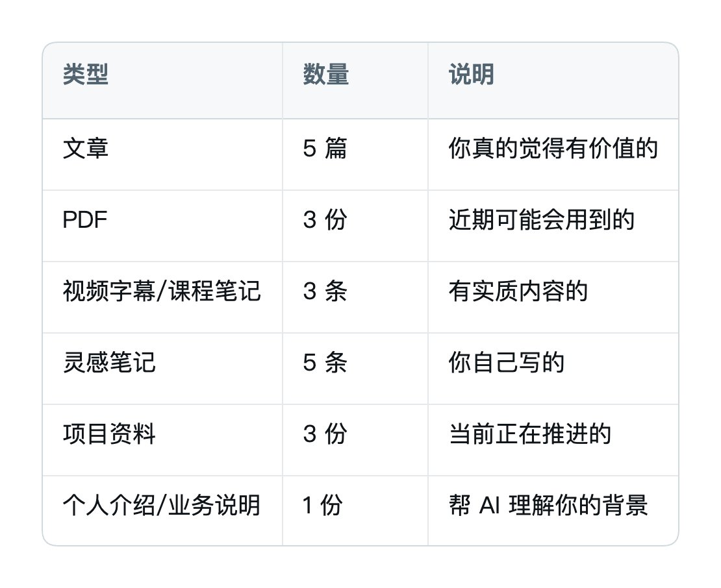The image size is (721, 588).
Task: Select the 文章 cell
Action: 162,154
